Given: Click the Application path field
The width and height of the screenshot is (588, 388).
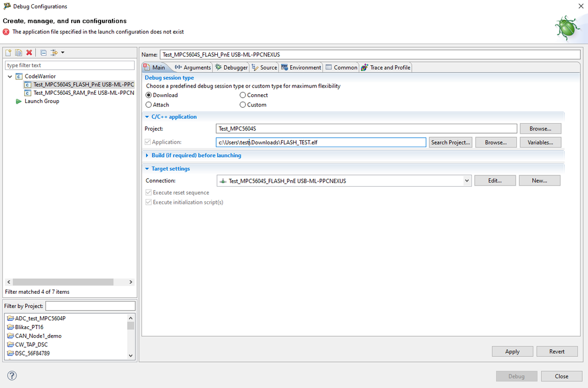Looking at the screenshot, I should click(321, 142).
